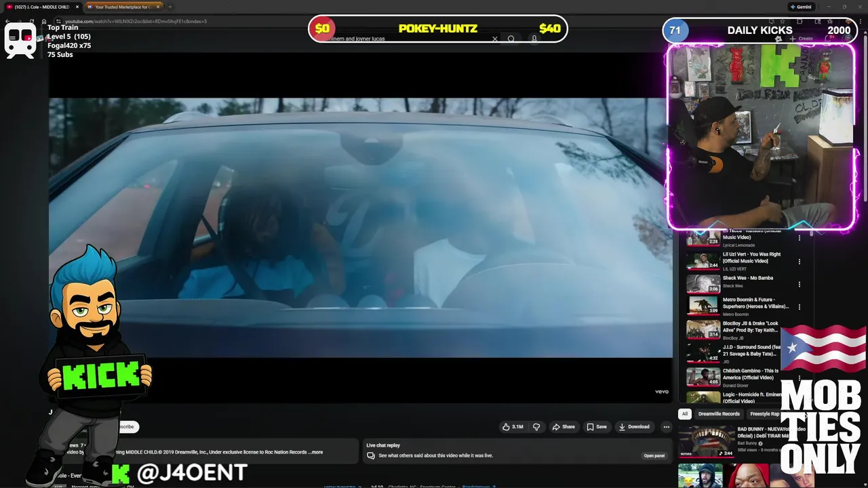Play Lil Uzi Vert - You Was Right
The height and width of the screenshot is (488, 868).
click(751, 258)
